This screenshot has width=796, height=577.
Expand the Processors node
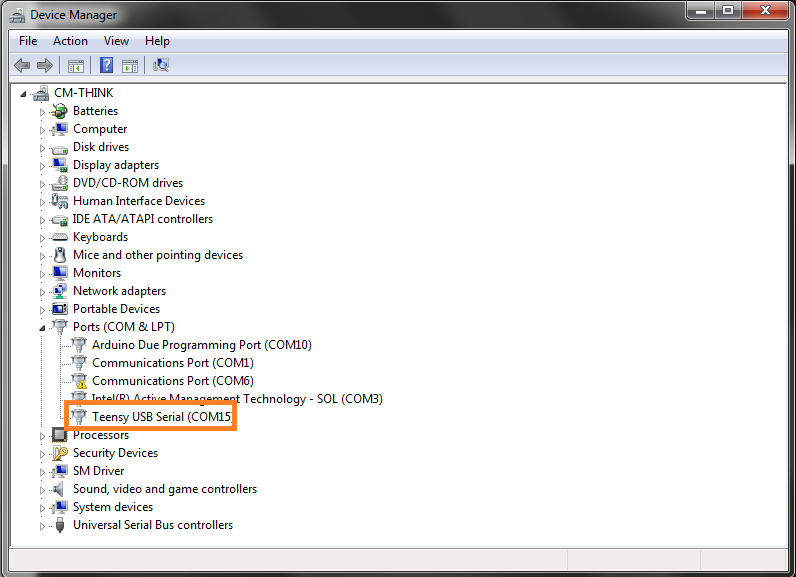click(x=43, y=436)
